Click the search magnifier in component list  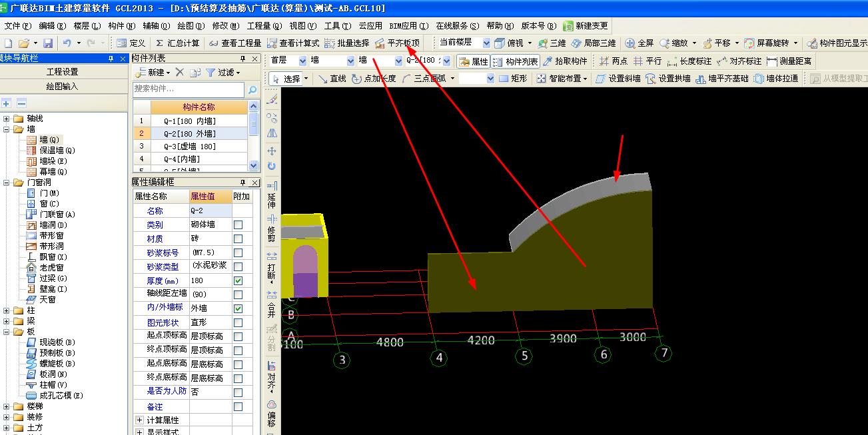252,89
